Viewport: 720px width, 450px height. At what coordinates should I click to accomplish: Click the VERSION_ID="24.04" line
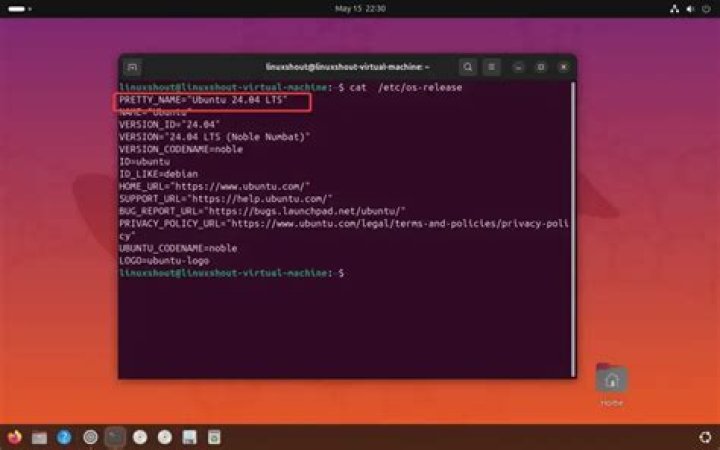(x=169, y=124)
